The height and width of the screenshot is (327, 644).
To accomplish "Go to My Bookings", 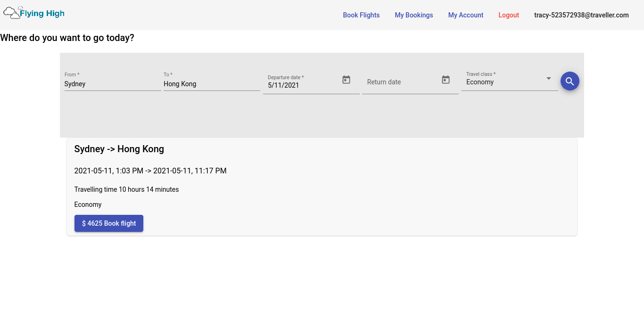I will pos(414,15).
